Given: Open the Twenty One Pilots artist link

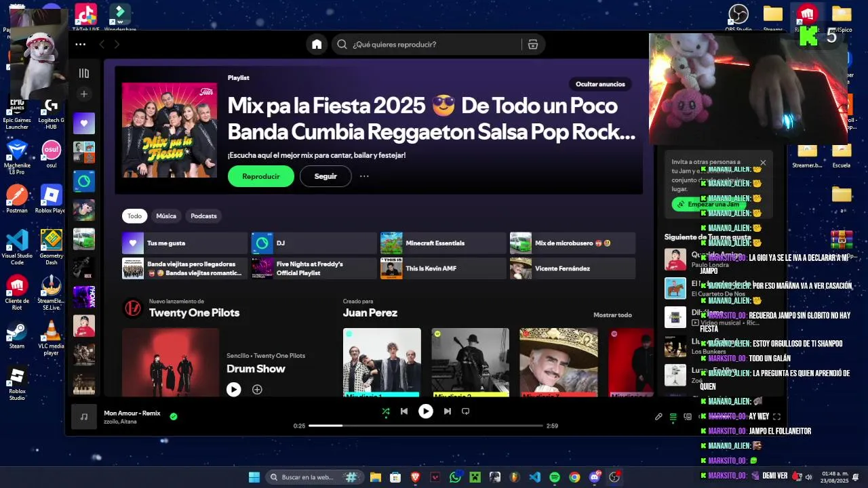Looking at the screenshot, I should coord(194,312).
